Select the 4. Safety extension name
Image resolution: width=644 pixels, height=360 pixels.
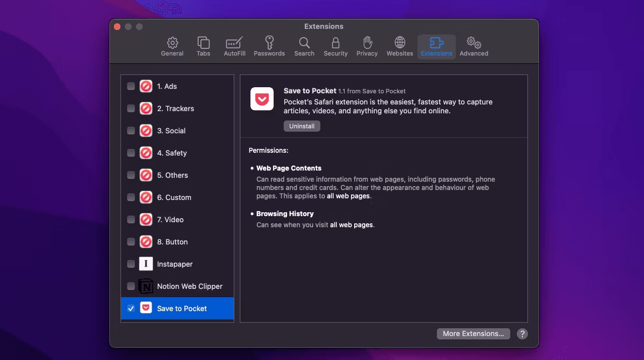coord(172,153)
